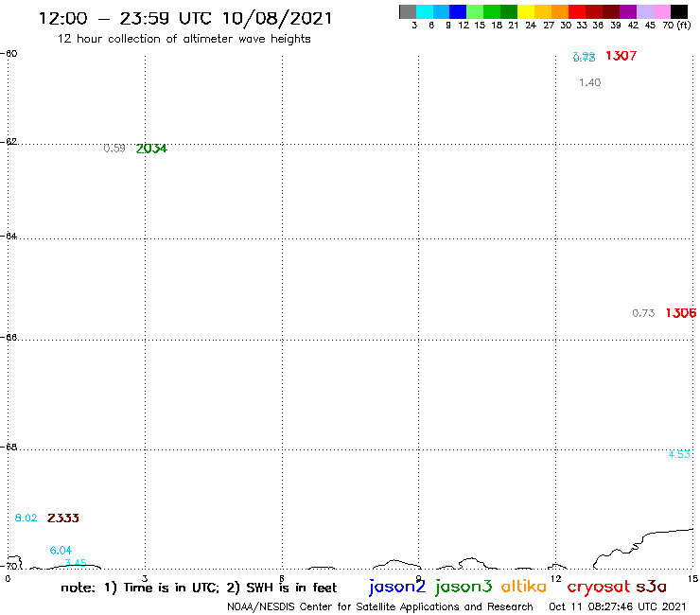Click the dark red '2333' time stamp
700x615 pixels.
[x=63, y=518]
